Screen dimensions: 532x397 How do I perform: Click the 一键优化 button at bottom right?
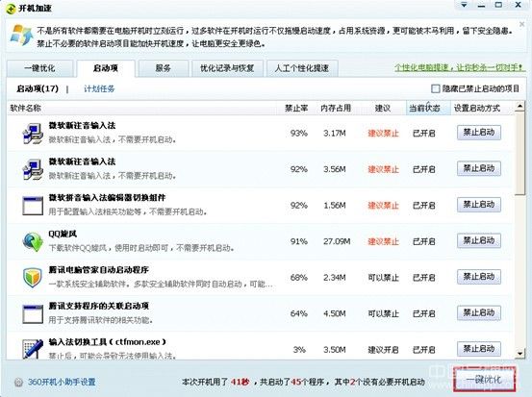coord(484,379)
